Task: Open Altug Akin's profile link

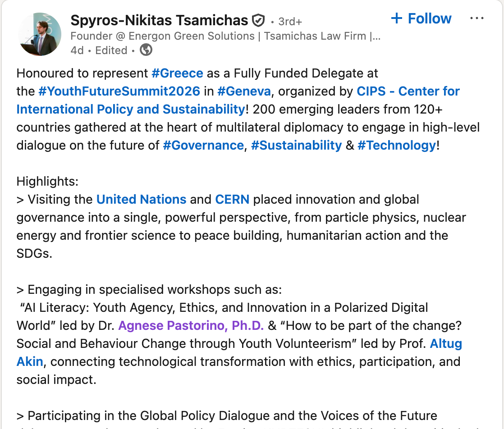Action: click(445, 343)
